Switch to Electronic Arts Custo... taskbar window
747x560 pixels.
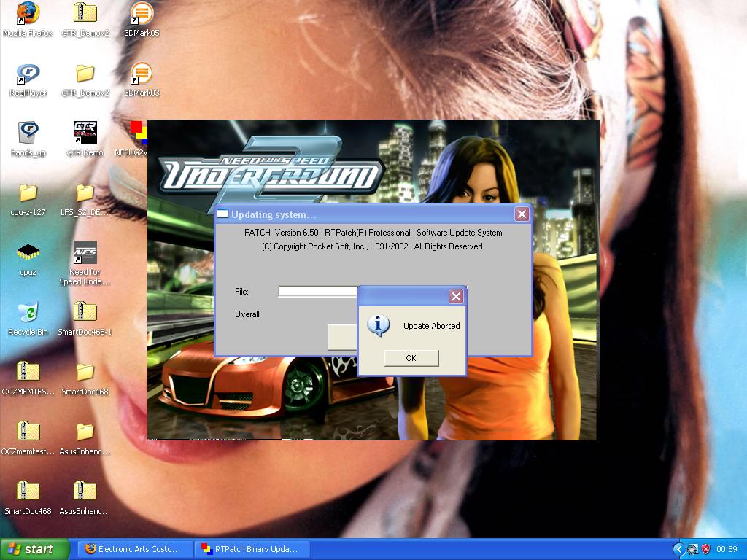coord(135,549)
